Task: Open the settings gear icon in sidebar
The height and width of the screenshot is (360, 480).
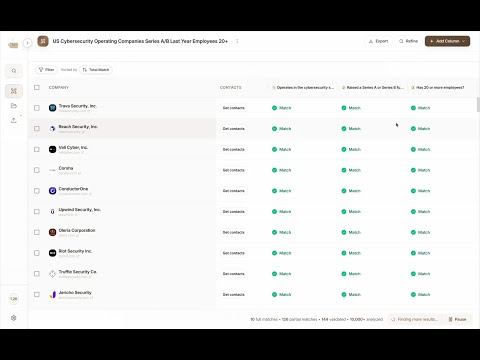Action: point(14,318)
